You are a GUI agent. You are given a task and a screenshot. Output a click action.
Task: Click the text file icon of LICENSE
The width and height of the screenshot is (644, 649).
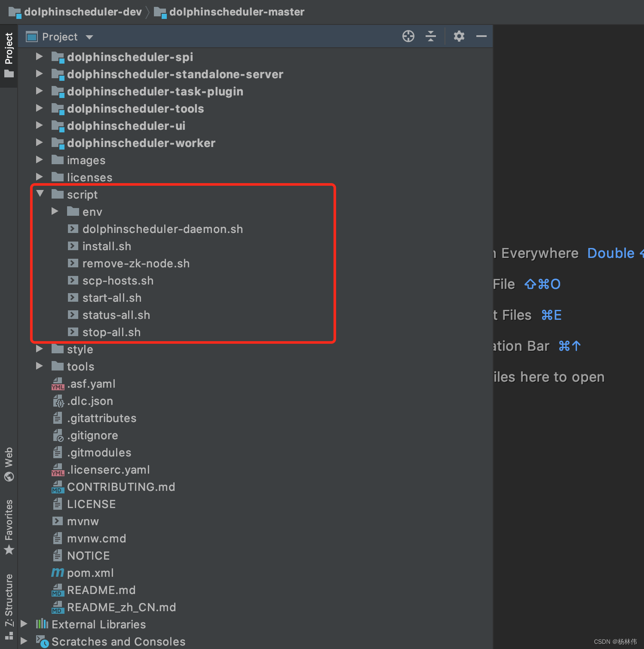tap(58, 504)
